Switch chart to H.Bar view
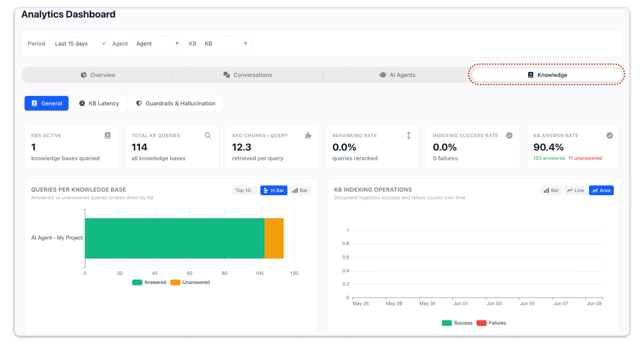 pyautogui.click(x=274, y=190)
